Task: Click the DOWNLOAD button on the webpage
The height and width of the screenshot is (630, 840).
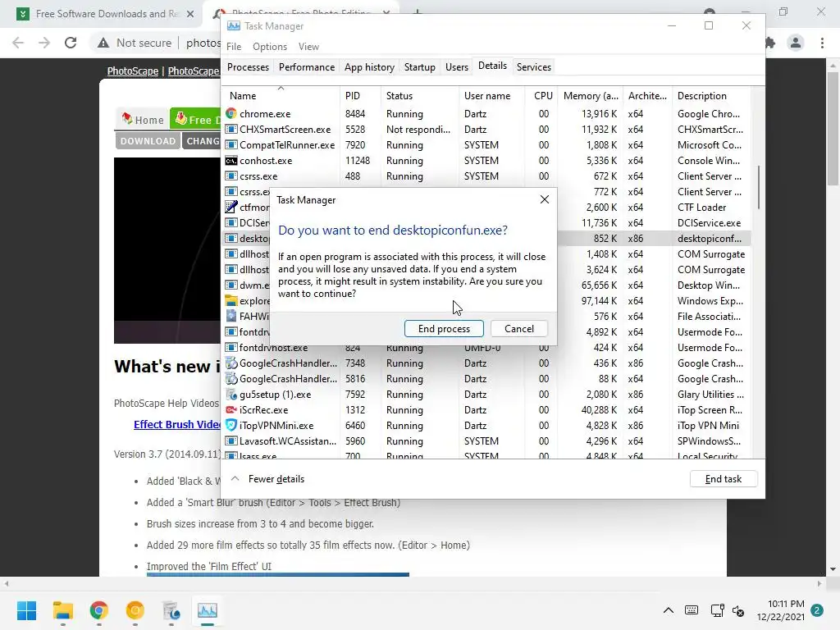Action: click(148, 141)
